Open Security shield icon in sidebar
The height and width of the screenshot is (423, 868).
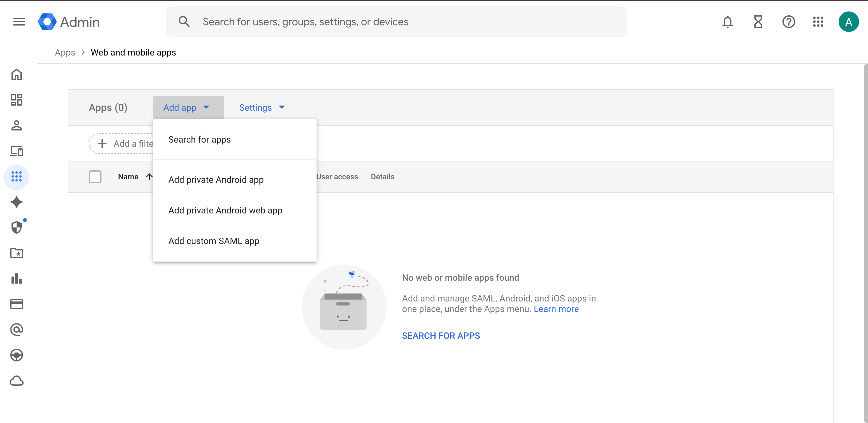(17, 227)
